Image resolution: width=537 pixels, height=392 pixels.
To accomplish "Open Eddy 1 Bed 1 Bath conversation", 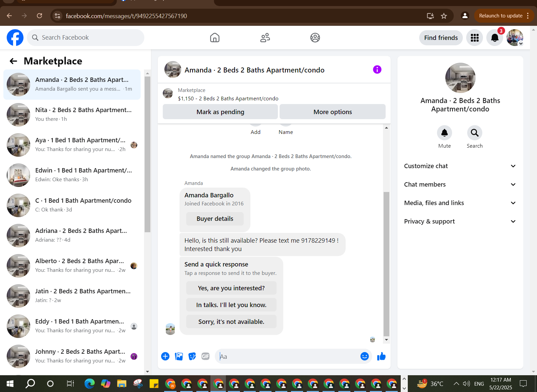I will pos(72,326).
